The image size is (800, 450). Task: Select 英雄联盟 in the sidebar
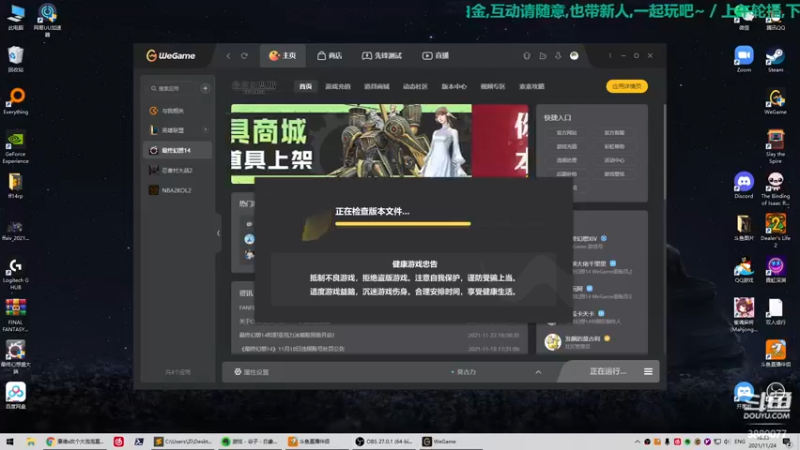[178, 131]
